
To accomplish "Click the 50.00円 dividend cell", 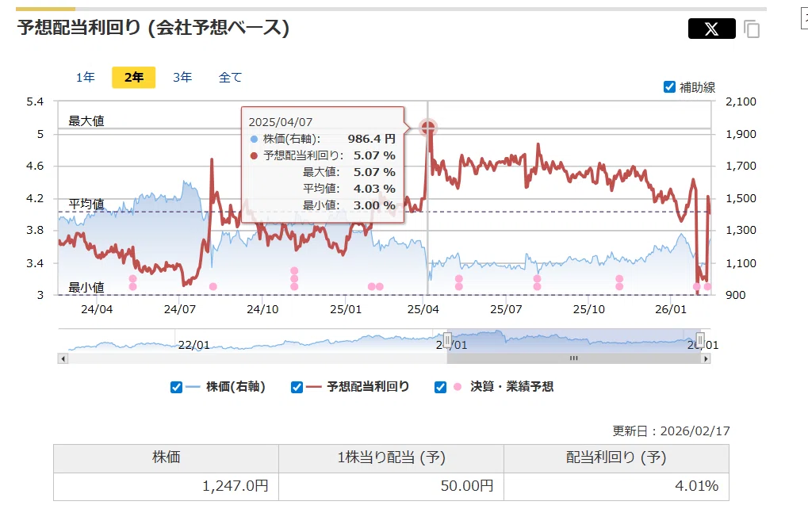I will point(391,486).
